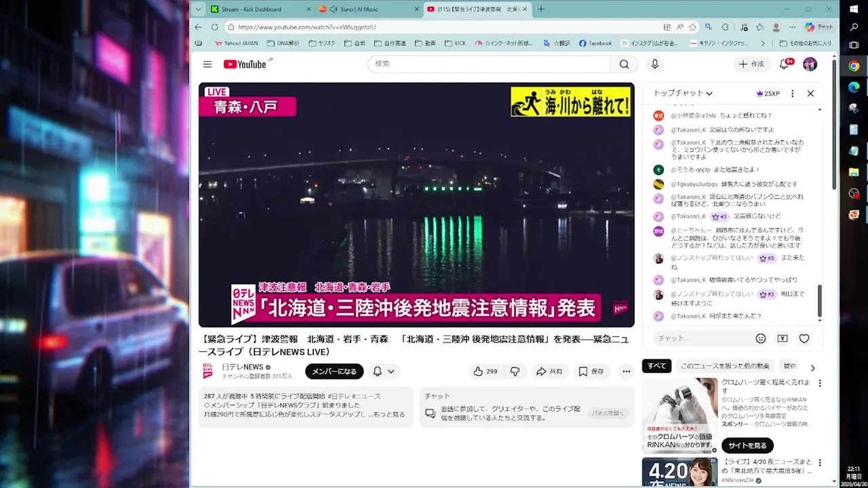Image resolution: width=868 pixels, height=488 pixels.
Task: Open browser settings ellipsis menu
Action: click(793, 27)
